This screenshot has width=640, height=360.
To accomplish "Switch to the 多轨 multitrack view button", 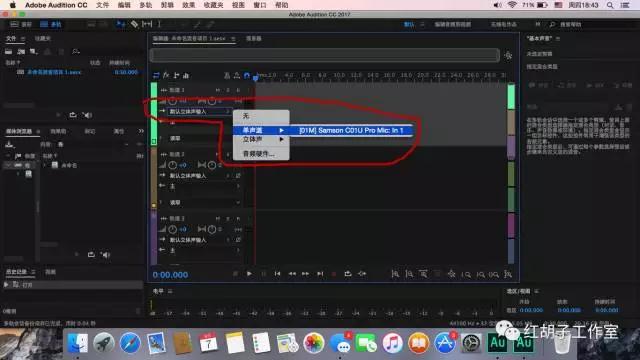I will pos(51,24).
